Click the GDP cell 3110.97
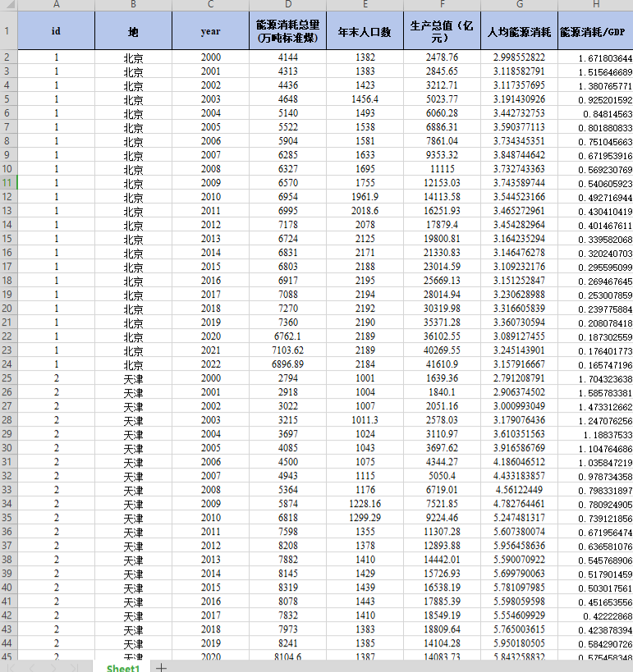The width and height of the screenshot is (633, 672). pyautogui.click(x=443, y=434)
